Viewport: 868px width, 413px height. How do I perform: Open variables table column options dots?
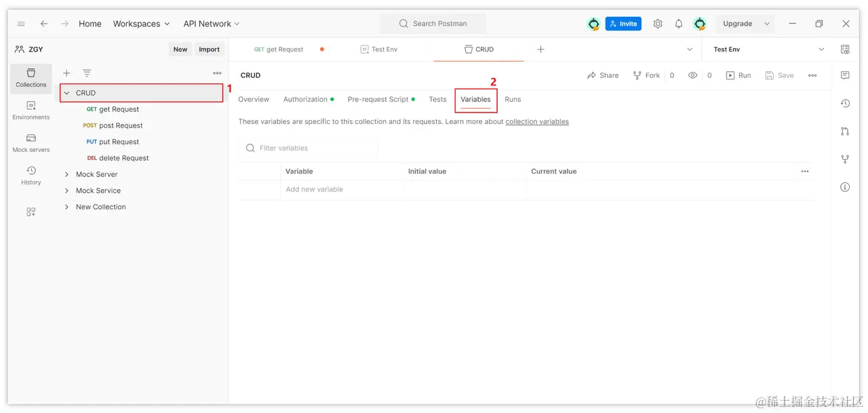coord(805,172)
